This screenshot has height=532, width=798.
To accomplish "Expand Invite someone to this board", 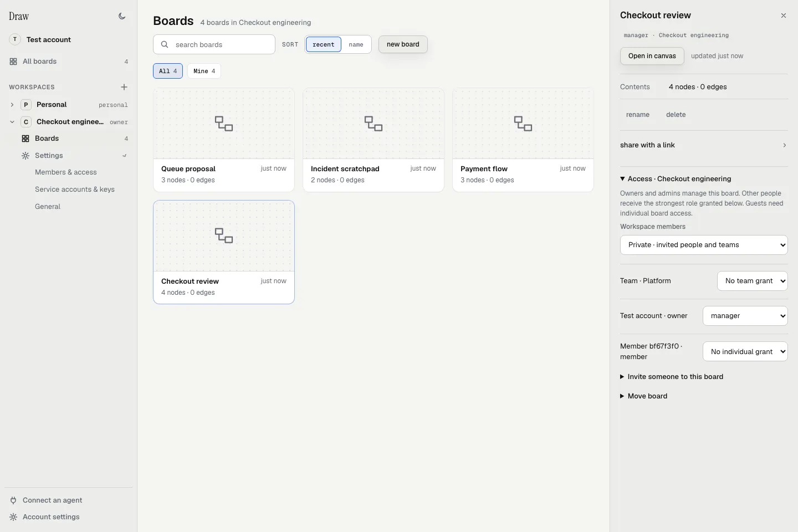I will click(x=672, y=377).
